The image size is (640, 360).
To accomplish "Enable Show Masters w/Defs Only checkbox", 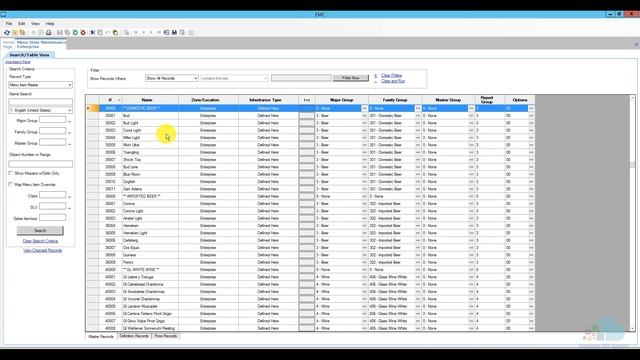I will (x=11, y=173).
